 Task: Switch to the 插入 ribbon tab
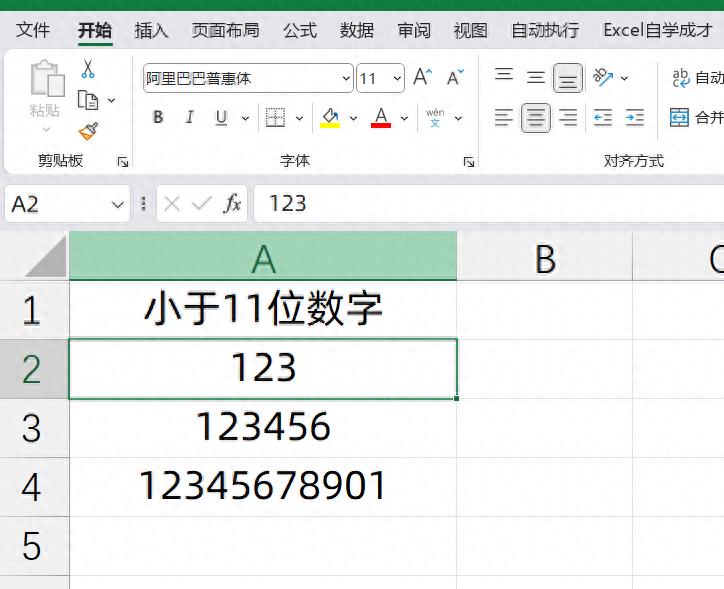pos(151,30)
